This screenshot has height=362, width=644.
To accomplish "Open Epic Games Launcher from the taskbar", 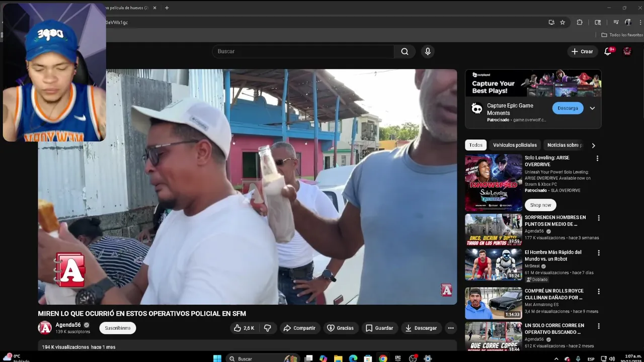I will 398,358.
